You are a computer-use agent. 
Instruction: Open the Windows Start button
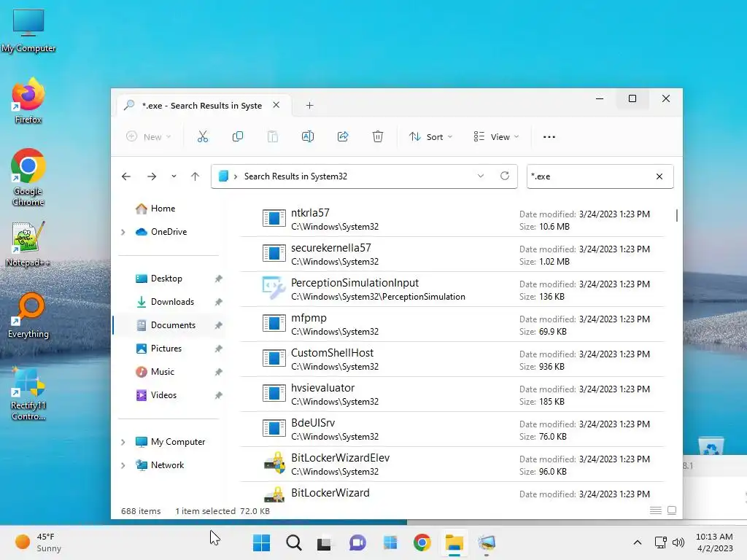tap(262, 542)
